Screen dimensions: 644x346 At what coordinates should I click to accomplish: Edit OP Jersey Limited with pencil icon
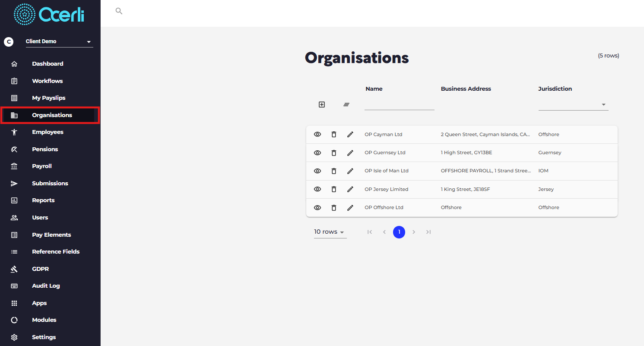pyautogui.click(x=350, y=189)
